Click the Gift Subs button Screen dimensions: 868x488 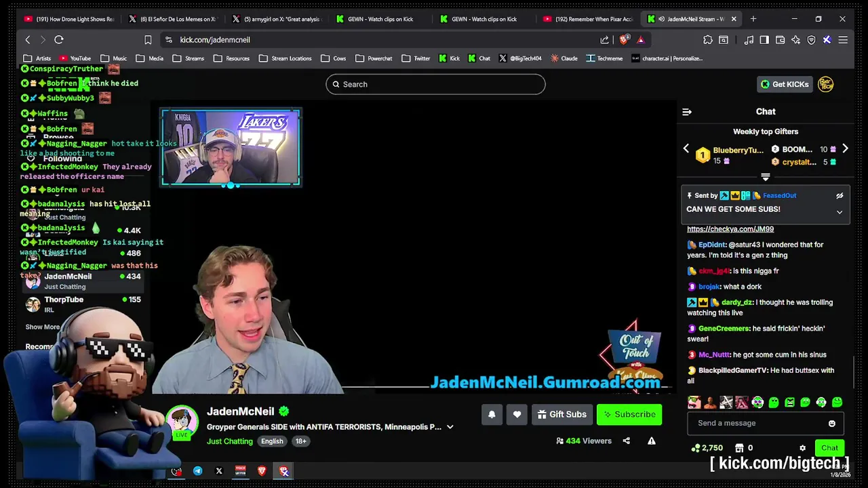pyautogui.click(x=562, y=414)
